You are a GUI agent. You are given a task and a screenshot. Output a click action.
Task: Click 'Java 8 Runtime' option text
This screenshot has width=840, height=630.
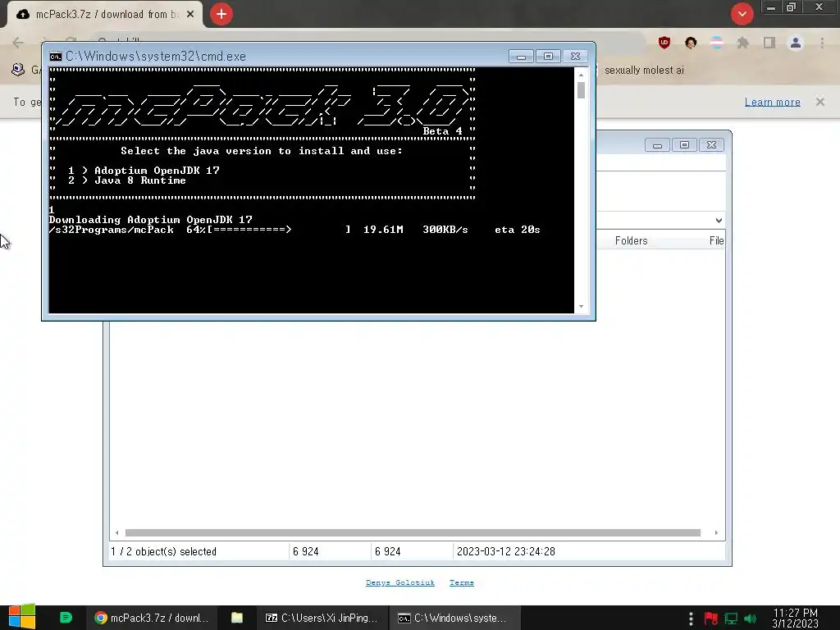(x=140, y=180)
